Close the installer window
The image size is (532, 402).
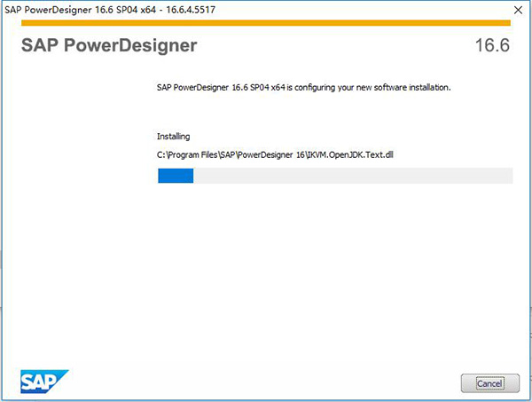point(518,10)
